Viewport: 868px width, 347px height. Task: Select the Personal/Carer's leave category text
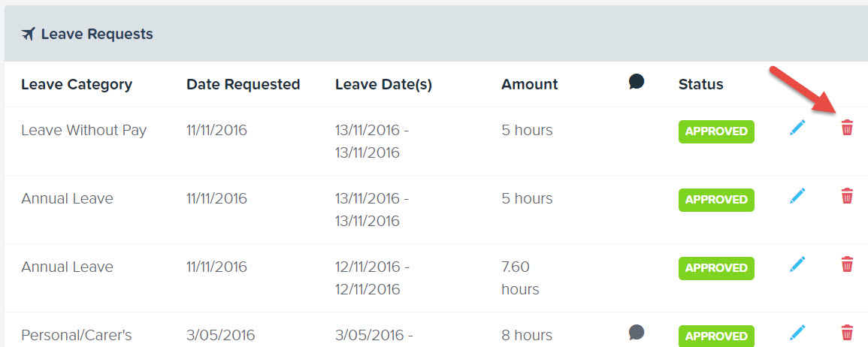click(77, 336)
